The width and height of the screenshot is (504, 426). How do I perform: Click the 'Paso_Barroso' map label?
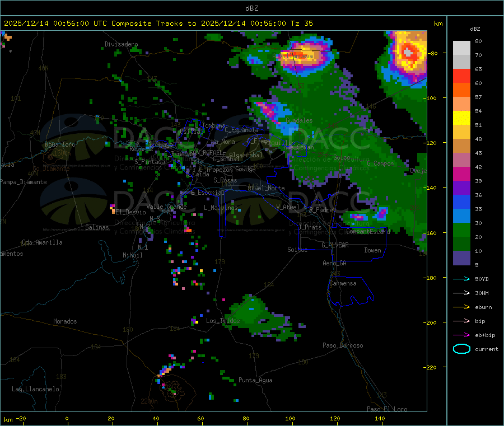coord(343,345)
